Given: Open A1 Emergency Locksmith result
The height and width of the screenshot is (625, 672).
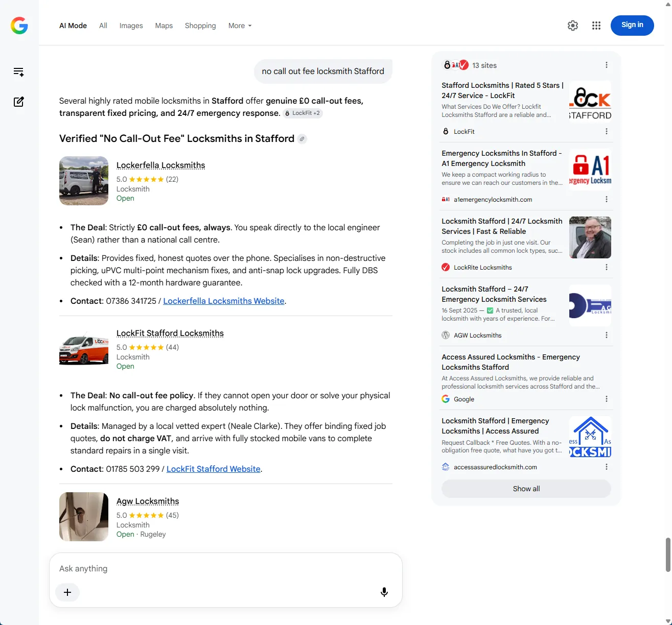Looking at the screenshot, I should (x=502, y=158).
